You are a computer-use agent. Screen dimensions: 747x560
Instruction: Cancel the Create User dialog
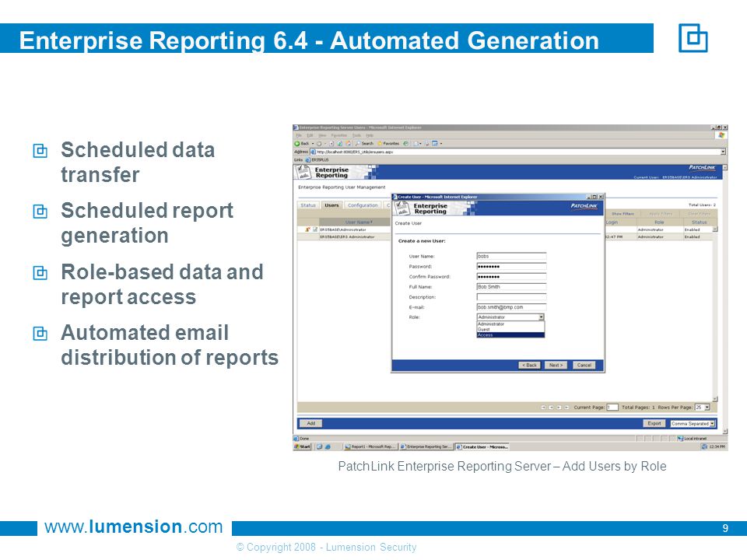pyautogui.click(x=584, y=366)
